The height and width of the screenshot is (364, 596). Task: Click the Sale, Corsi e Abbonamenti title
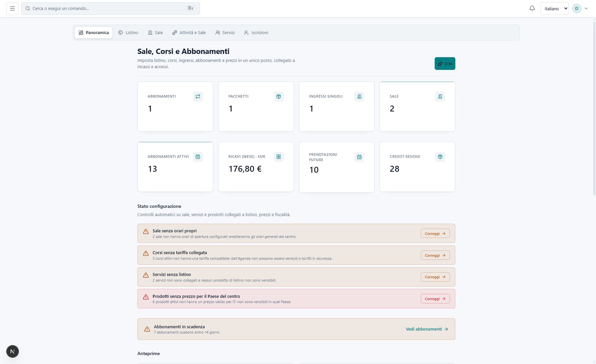tap(183, 51)
